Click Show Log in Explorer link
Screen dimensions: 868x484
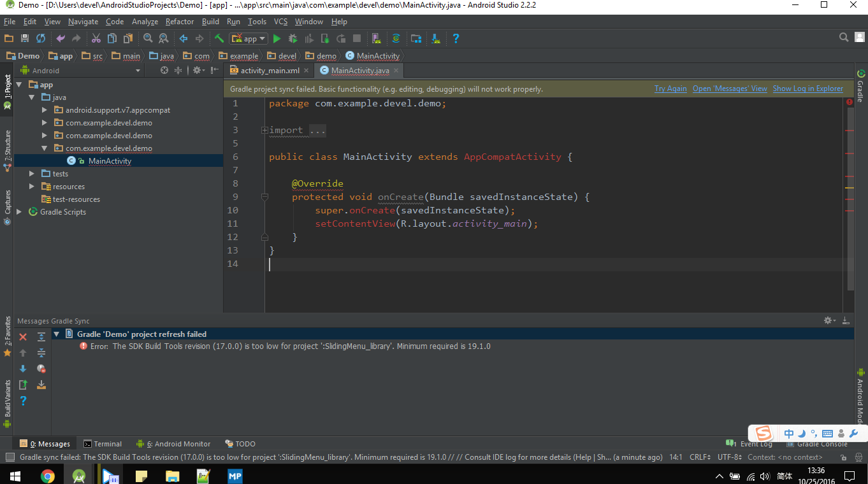pos(808,89)
